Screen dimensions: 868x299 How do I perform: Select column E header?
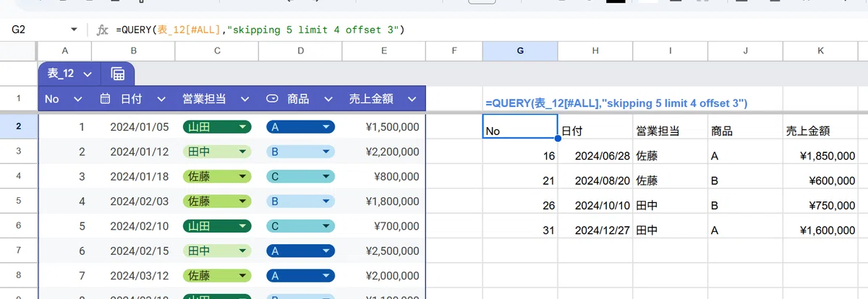pyautogui.click(x=384, y=51)
